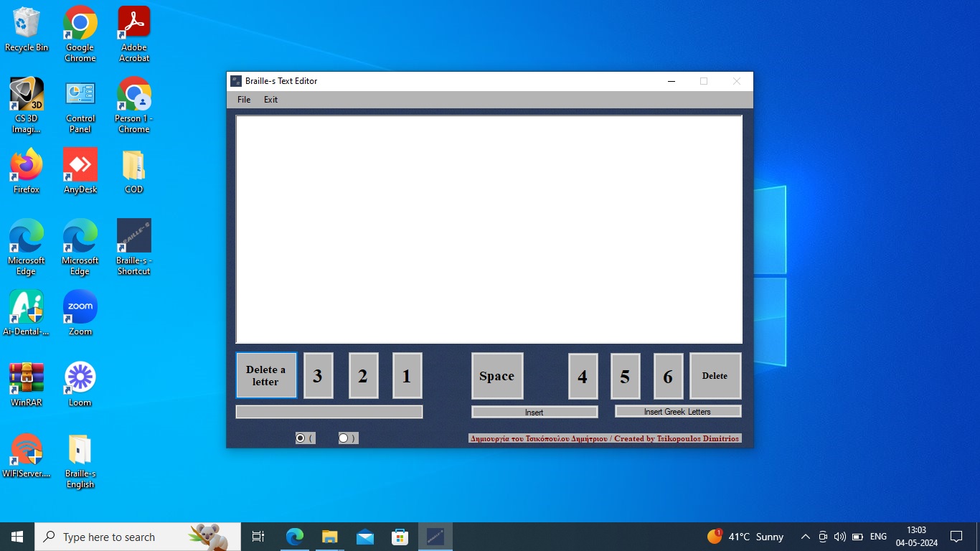The image size is (980, 551).
Task: Open File Explorer from the taskbar
Action: [x=329, y=537]
